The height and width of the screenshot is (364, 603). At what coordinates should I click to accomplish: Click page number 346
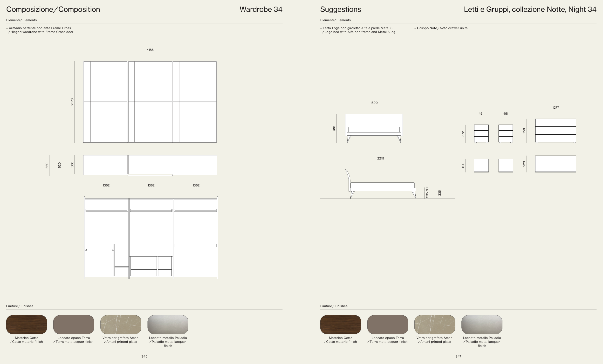pos(144,357)
